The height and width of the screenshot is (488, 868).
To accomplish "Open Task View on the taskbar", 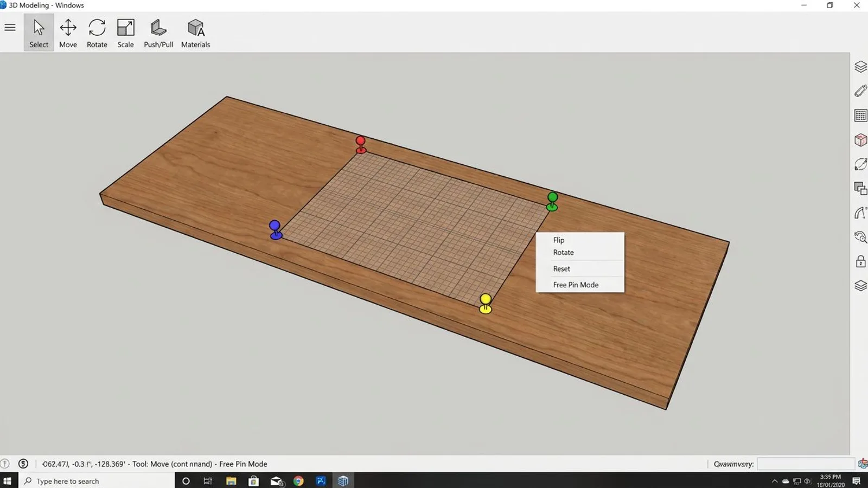I will [x=208, y=481].
